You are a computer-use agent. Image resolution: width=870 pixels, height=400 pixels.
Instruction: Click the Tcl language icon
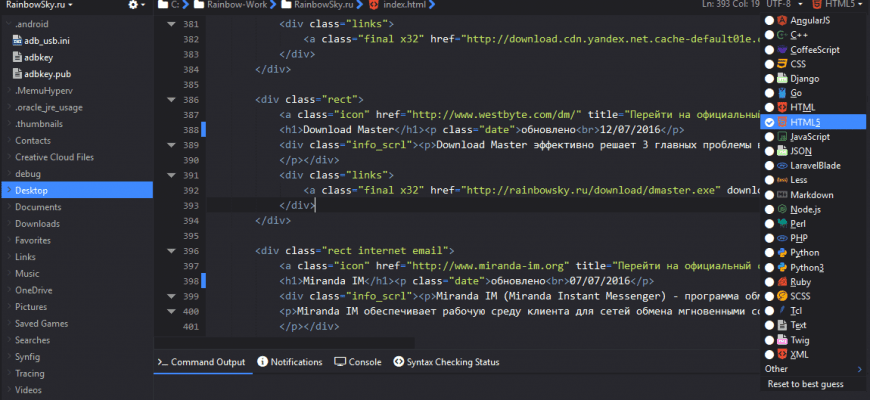coord(782,311)
